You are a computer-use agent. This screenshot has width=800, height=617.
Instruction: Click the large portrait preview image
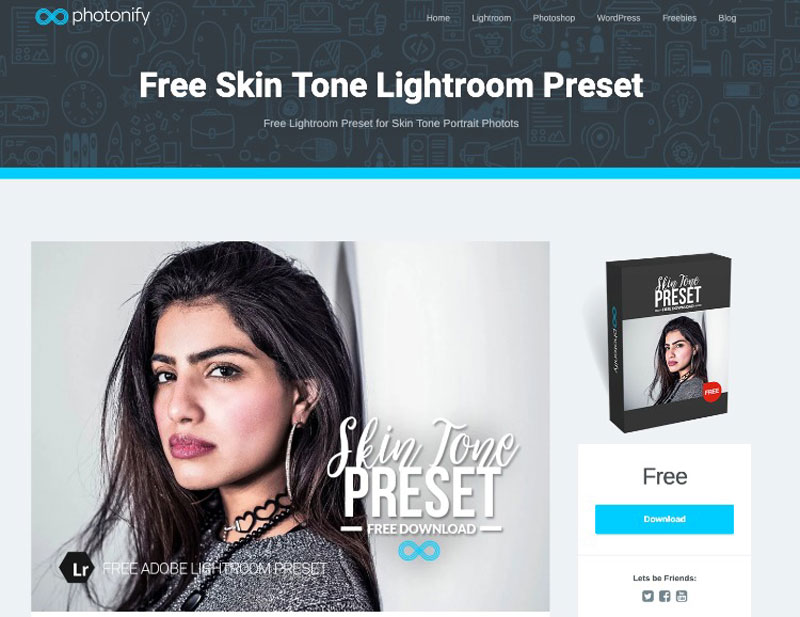tap(290, 426)
